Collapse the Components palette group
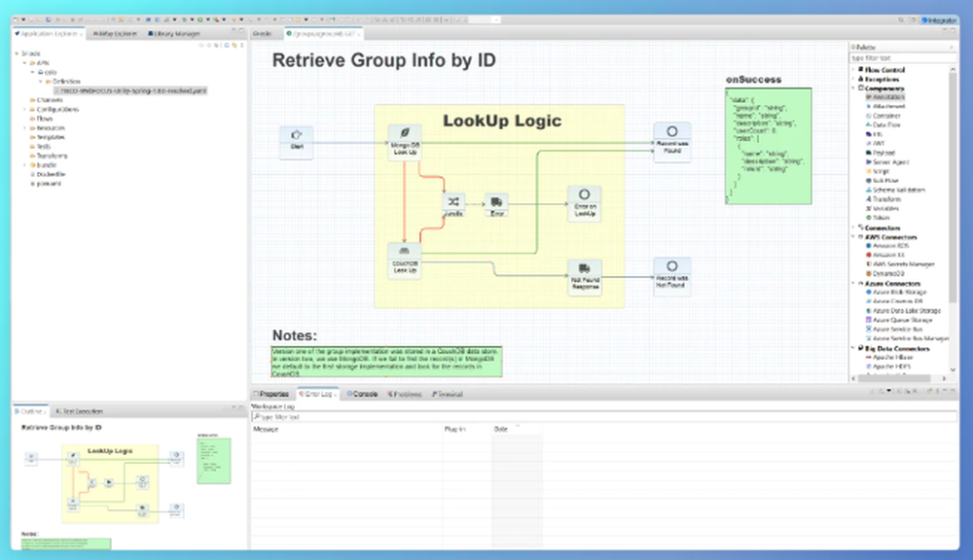The width and height of the screenshot is (973, 560). (x=854, y=88)
